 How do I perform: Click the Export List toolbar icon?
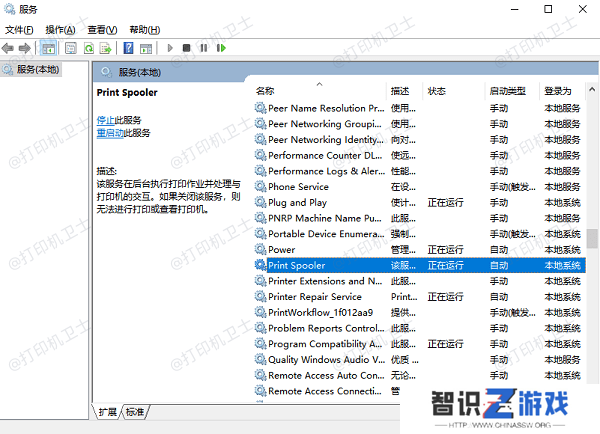coord(106,47)
